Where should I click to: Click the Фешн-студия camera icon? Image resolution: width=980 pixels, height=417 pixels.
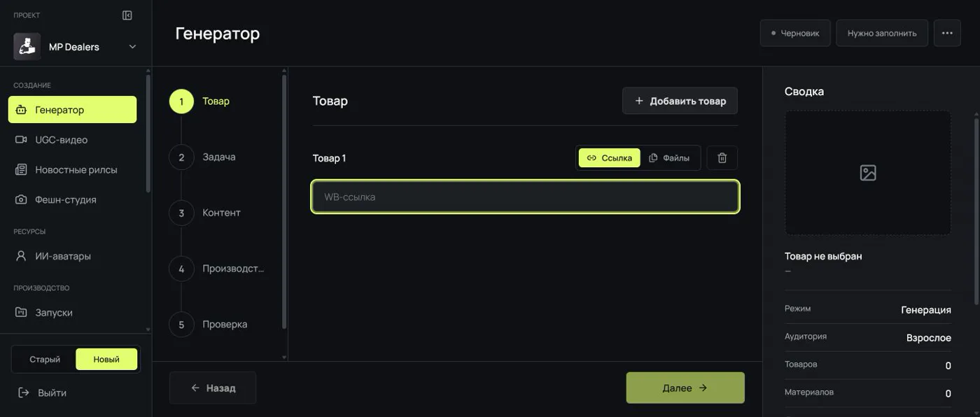pos(21,200)
